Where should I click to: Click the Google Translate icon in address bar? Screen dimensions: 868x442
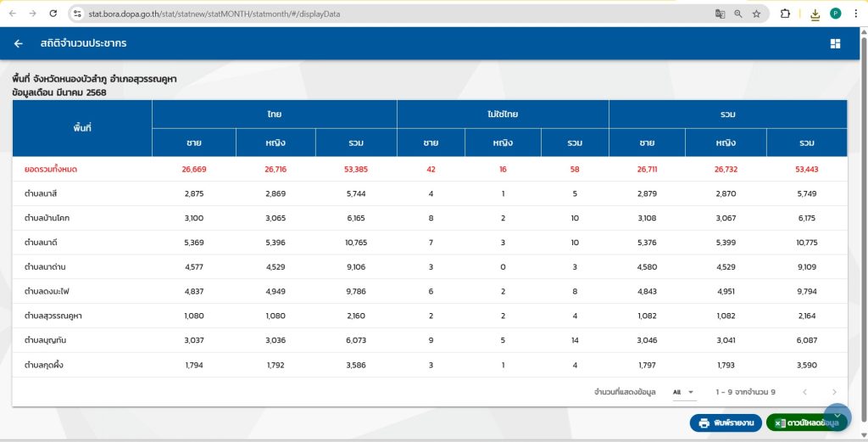coord(720,14)
